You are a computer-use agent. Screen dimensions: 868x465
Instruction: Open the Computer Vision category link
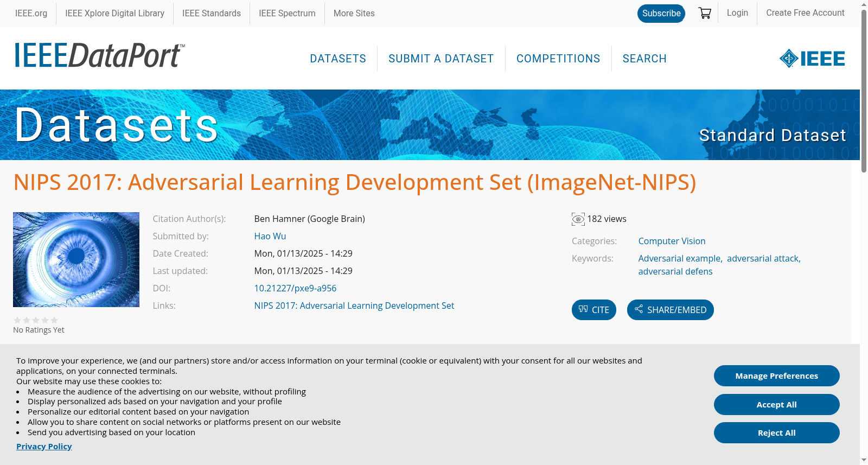click(672, 241)
